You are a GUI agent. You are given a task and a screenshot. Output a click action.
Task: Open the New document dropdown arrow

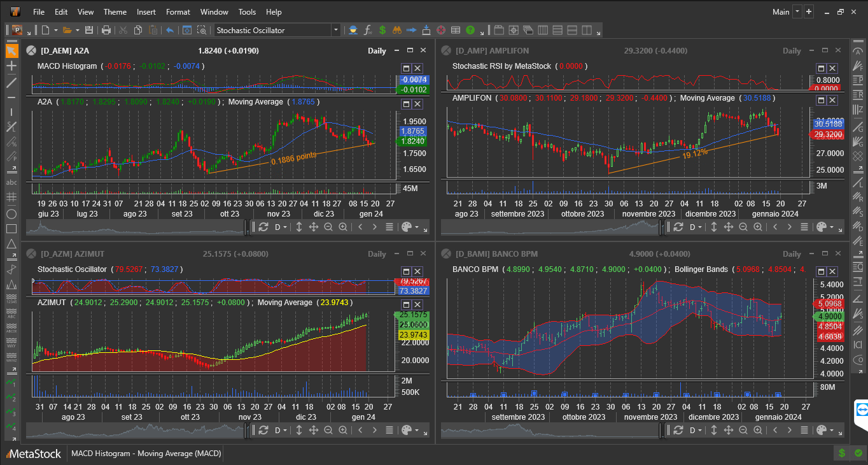pyautogui.click(x=55, y=30)
